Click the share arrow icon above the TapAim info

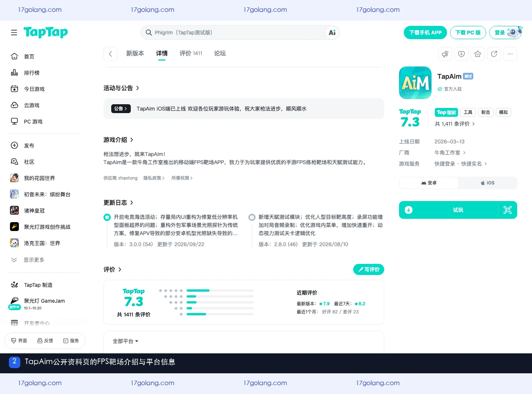[494, 54]
